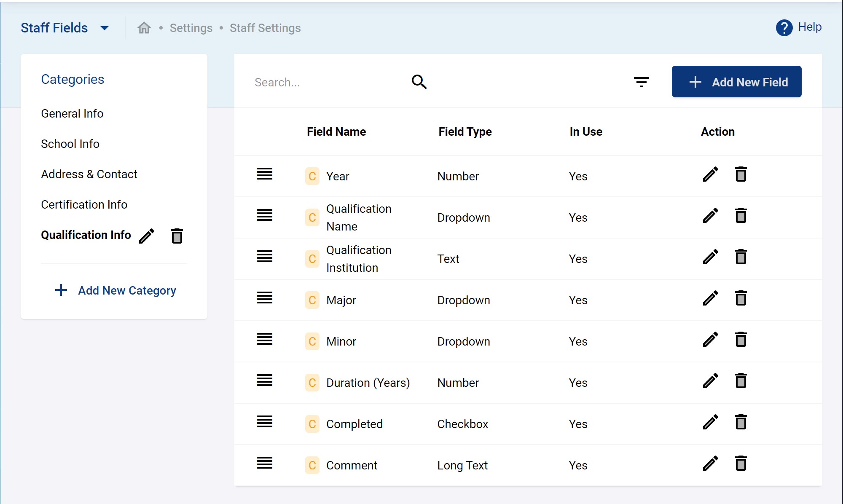Delete the Qualification Info category
This screenshot has height=504, width=843.
(x=177, y=236)
